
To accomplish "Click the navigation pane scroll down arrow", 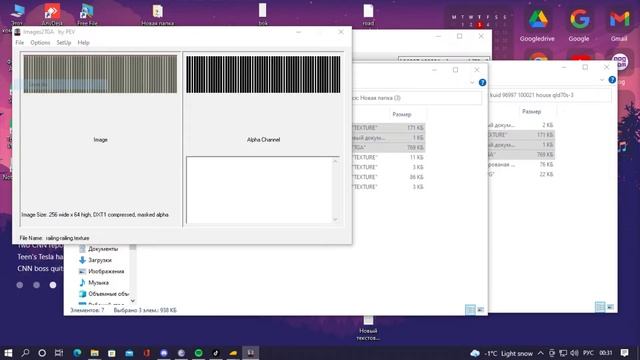I will pyautogui.click(x=133, y=301).
